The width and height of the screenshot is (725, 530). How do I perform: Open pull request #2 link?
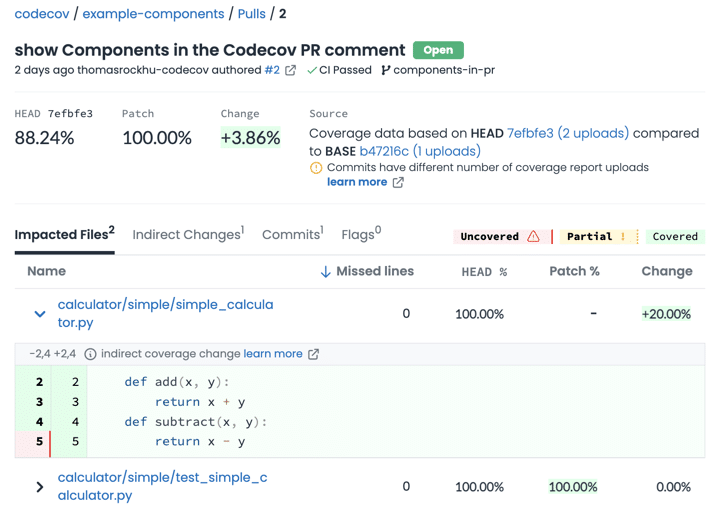(272, 70)
